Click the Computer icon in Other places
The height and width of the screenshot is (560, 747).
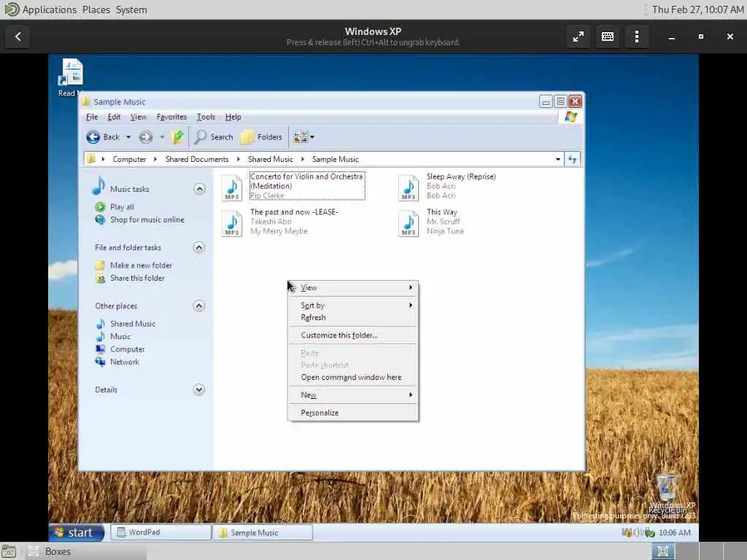tap(100, 349)
